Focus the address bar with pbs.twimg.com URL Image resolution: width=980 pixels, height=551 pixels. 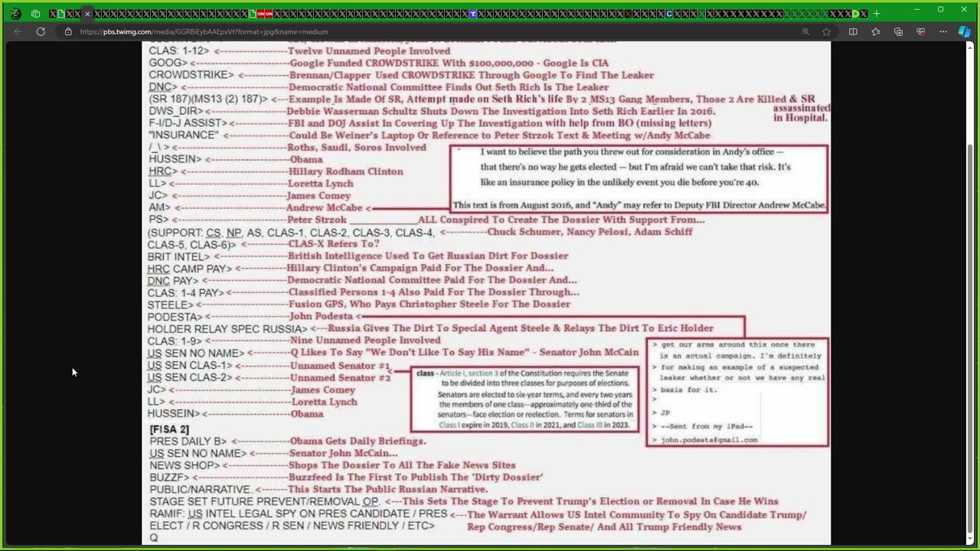coord(429,31)
